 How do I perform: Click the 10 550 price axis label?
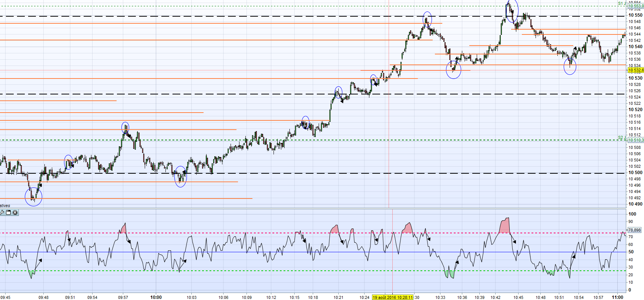[635, 15]
